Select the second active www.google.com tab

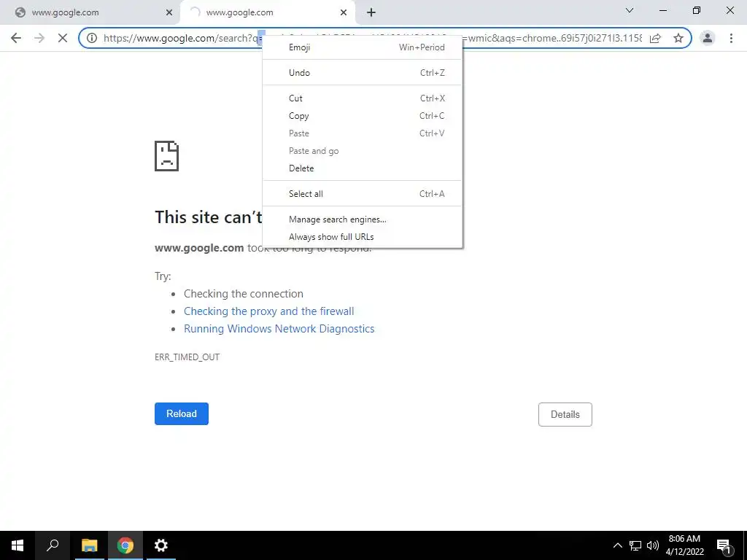tap(267, 12)
